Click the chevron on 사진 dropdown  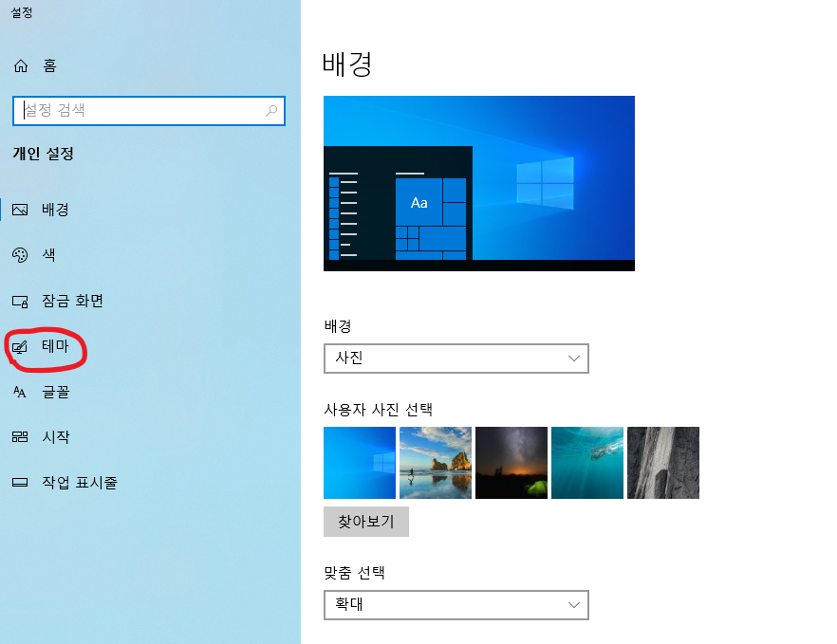coord(574,359)
